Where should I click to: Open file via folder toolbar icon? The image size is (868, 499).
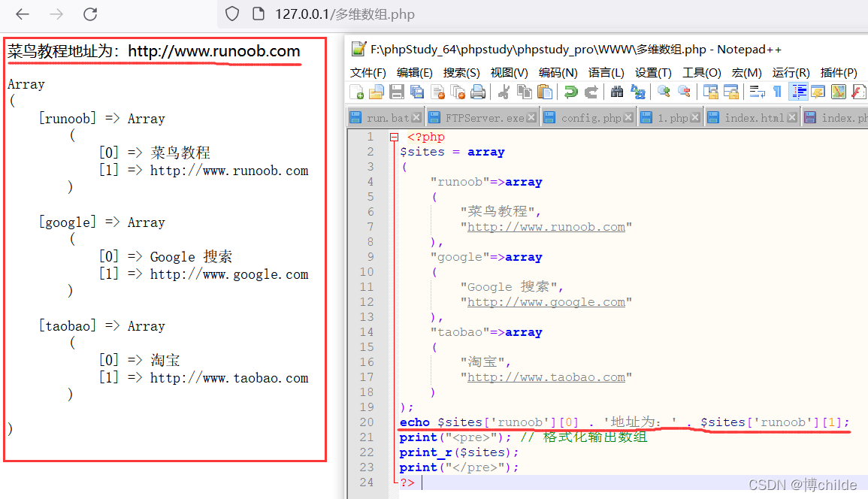(x=377, y=92)
